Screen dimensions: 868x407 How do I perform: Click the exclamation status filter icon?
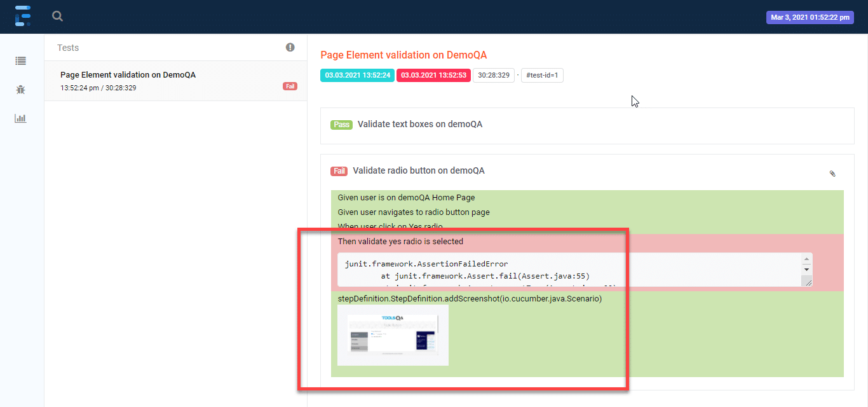coord(290,47)
